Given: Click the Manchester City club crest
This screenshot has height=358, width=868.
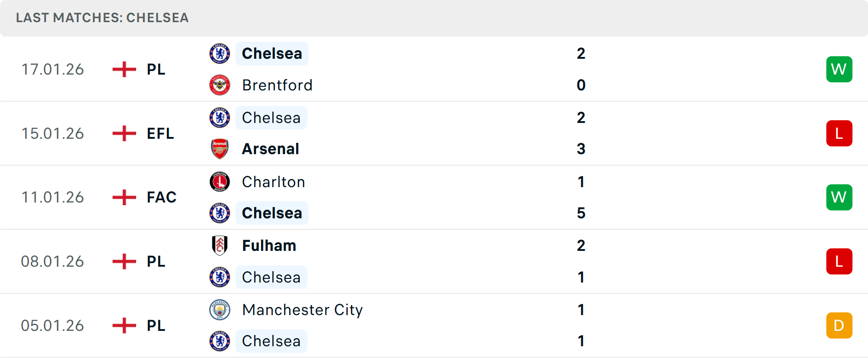Looking at the screenshot, I should pyautogui.click(x=220, y=310).
